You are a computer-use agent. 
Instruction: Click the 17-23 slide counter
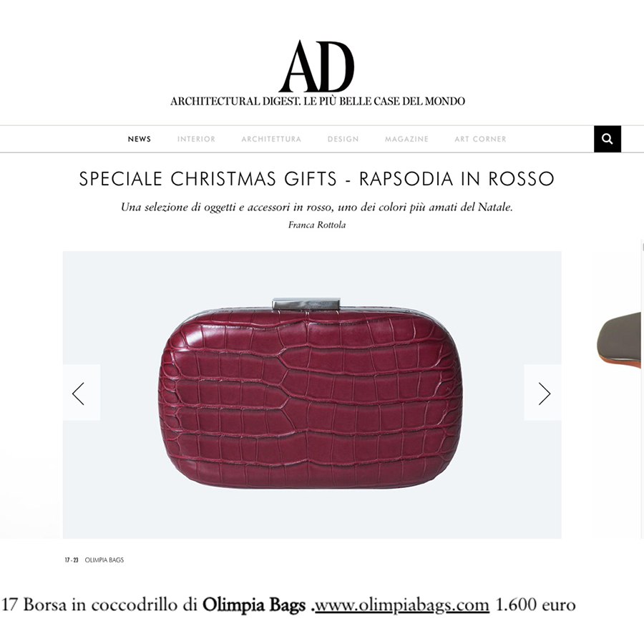[x=72, y=560]
